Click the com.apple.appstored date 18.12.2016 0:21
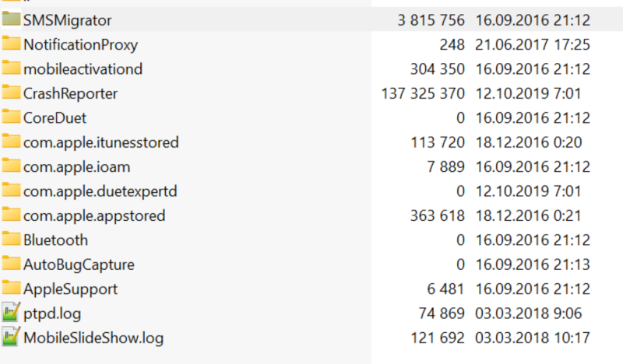623x364 pixels. pyautogui.click(x=529, y=216)
